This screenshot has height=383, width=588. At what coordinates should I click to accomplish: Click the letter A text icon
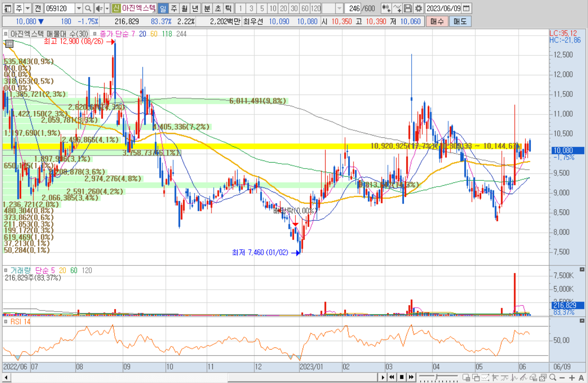tap(581, 378)
